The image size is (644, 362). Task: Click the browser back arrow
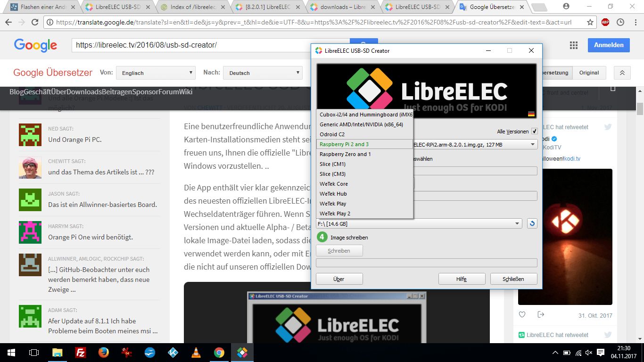pos(8,22)
